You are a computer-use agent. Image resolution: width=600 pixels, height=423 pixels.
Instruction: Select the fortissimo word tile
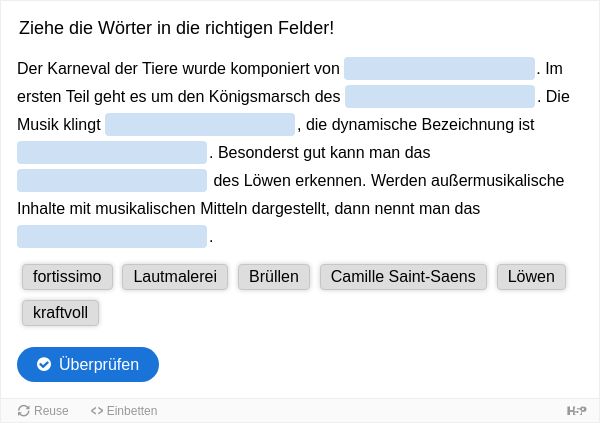(x=67, y=277)
